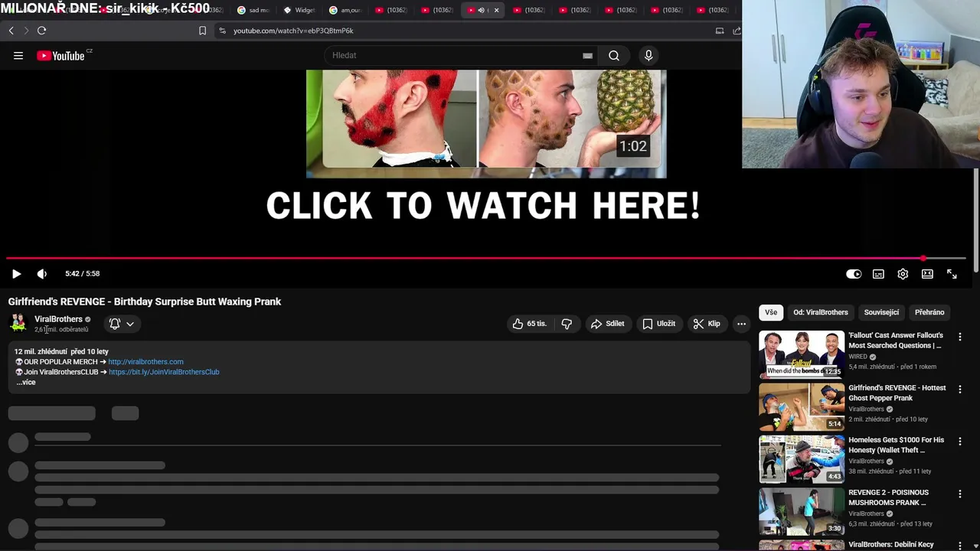The image size is (980, 551).
Task: Open the suggested end-screen video thumbnail
Action: click(486, 124)
